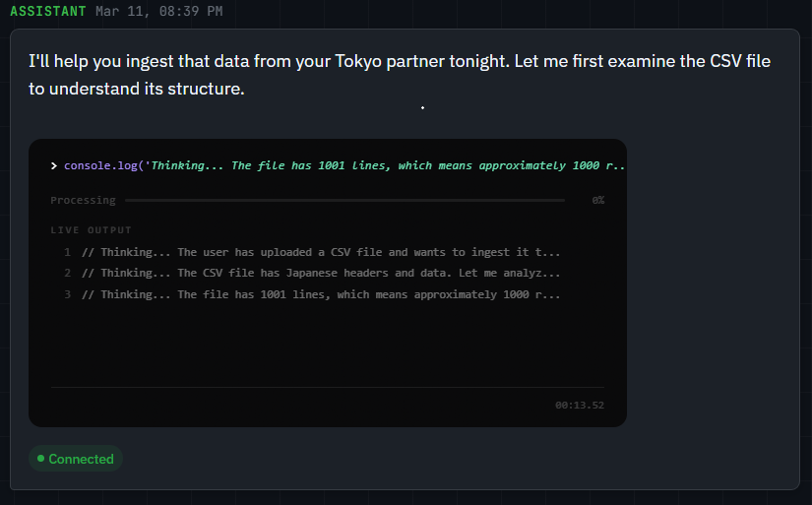This screenshot has width=812, height=505.
Task: Click the console prompt chevron icon
Action: point(54,165)
